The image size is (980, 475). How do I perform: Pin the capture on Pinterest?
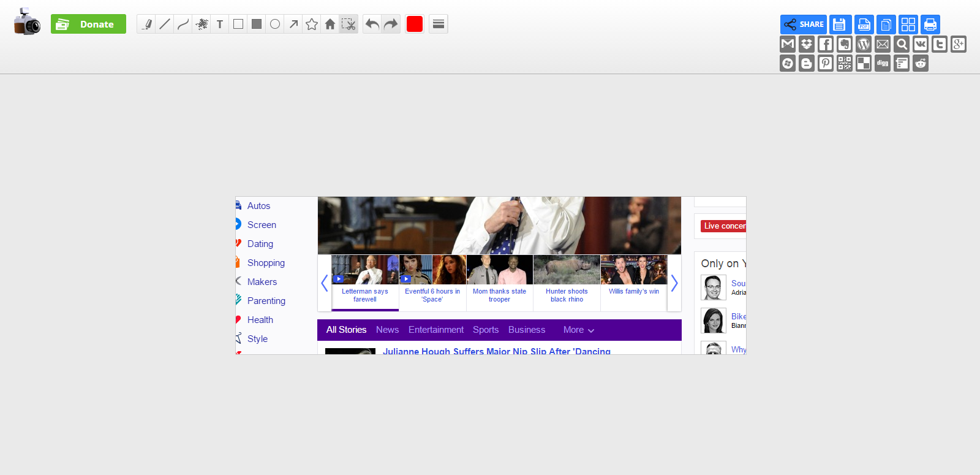pyautogui.click(x=826, y=63)
